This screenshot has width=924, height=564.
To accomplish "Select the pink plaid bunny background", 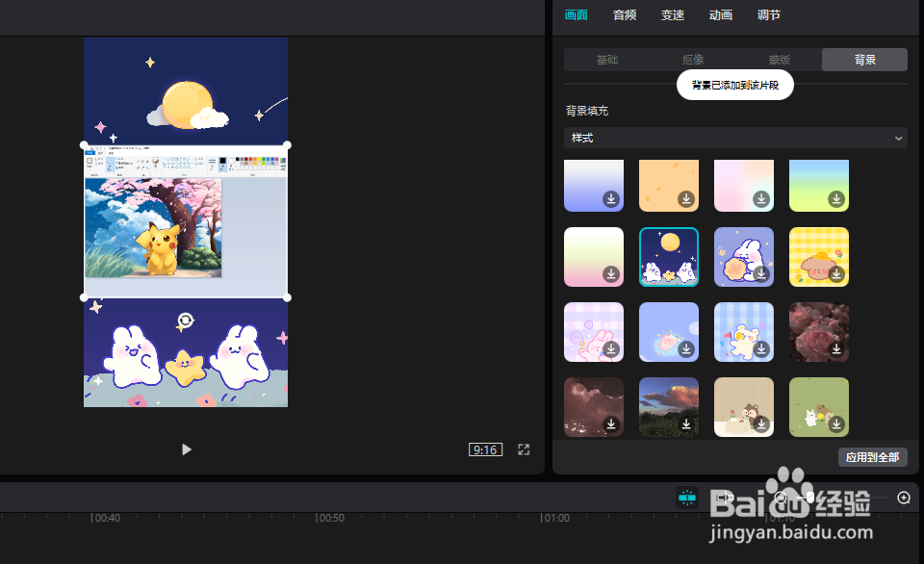I will point(594,332).
